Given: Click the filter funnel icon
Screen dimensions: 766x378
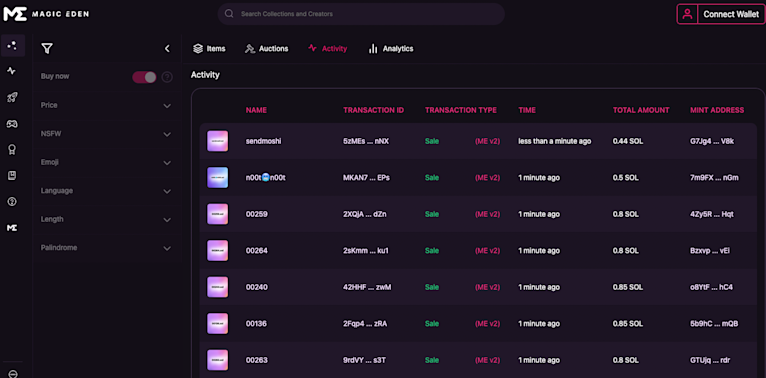Looking at the screenshot, I should 47,48.
